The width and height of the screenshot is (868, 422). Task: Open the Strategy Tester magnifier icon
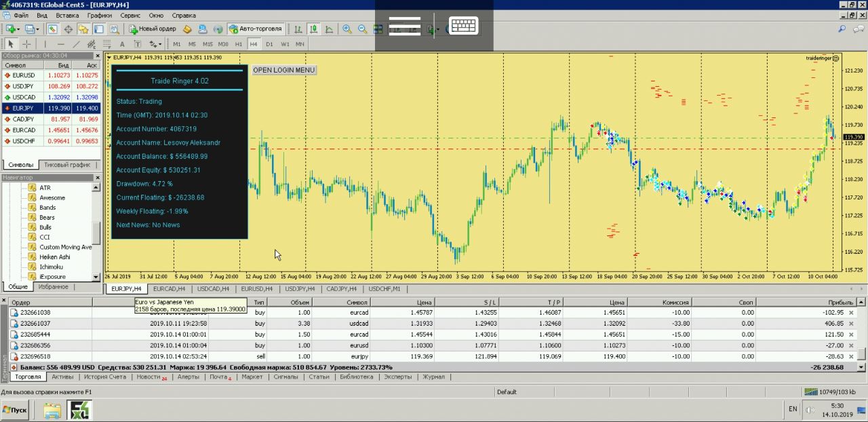tap(115, 29)
